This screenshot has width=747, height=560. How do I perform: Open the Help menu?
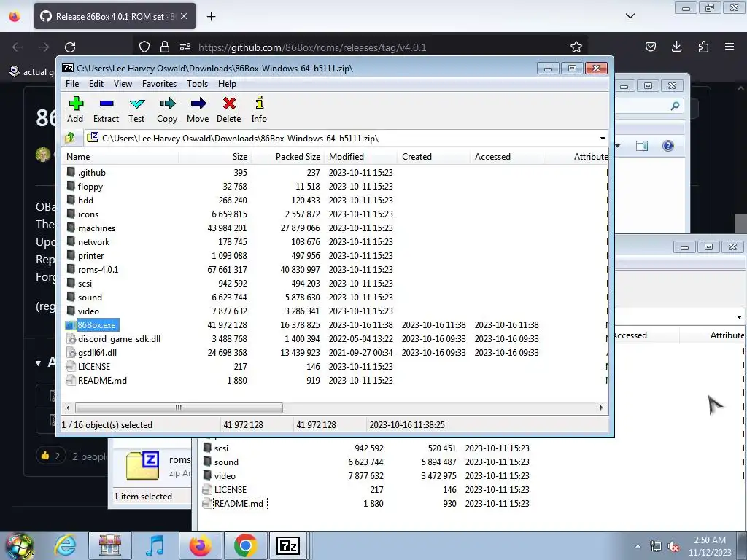(x=228, y=84)
